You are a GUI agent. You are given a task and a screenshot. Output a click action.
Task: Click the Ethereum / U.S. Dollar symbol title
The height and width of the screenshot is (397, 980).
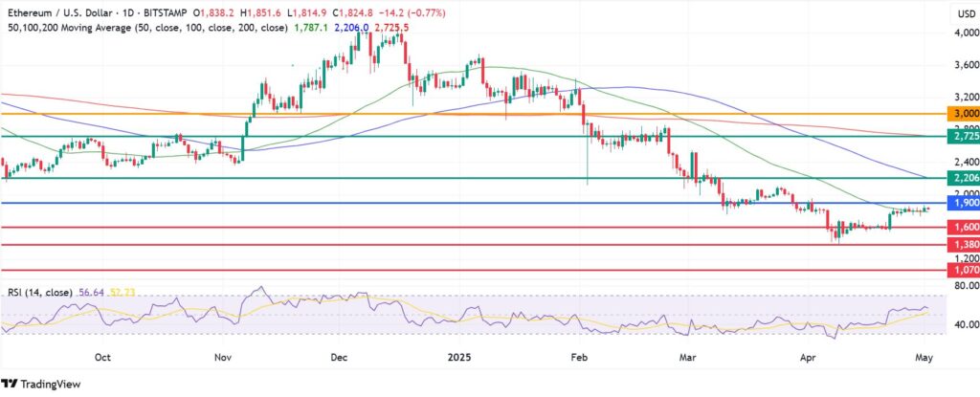click(61, 12)
